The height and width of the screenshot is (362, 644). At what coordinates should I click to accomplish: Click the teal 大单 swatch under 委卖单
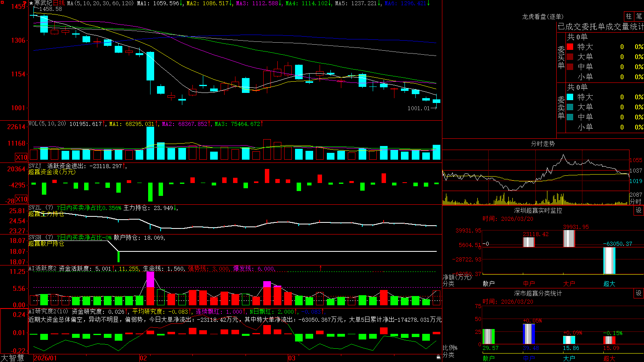coord(570,107)
